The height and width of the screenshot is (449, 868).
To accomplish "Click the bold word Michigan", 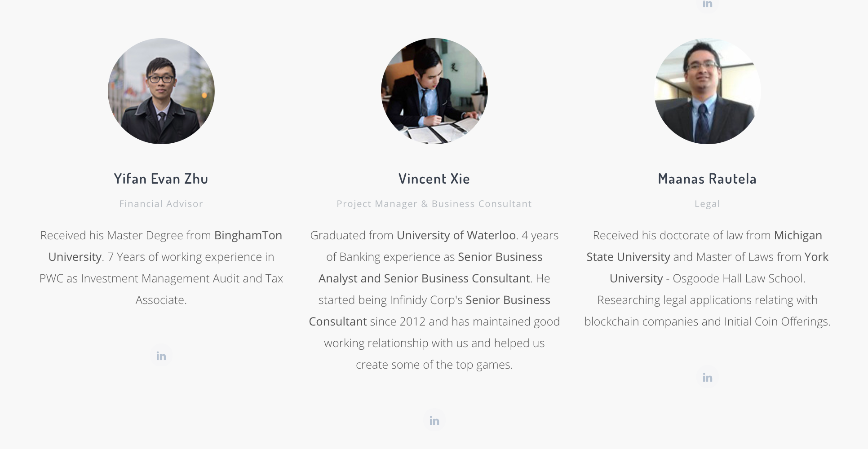I will tap(798, 235).
